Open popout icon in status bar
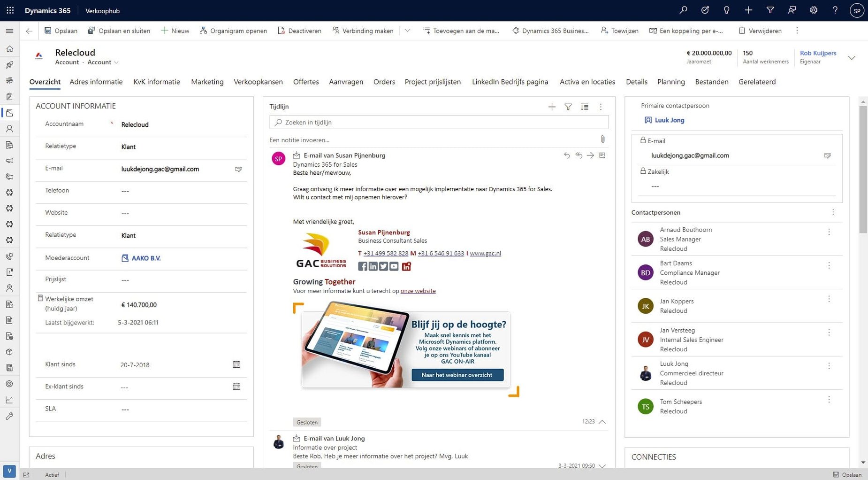This screenshot has width=868, height=480. tap(26, 475)
